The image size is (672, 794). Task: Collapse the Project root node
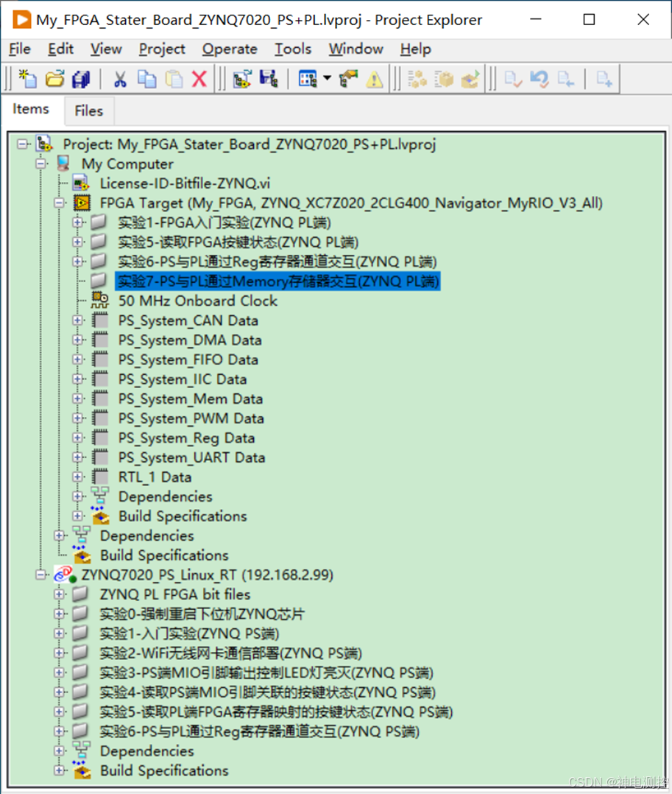22,144
